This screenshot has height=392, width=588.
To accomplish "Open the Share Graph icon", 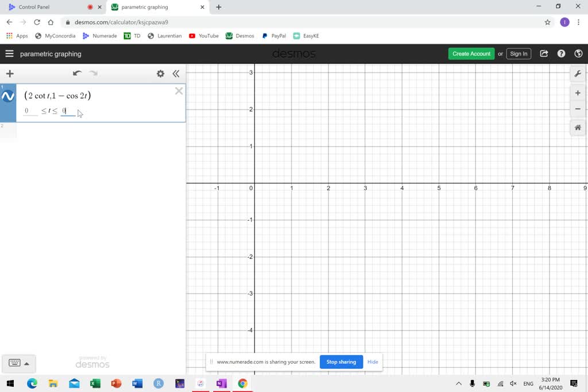I will click(544, 53).
